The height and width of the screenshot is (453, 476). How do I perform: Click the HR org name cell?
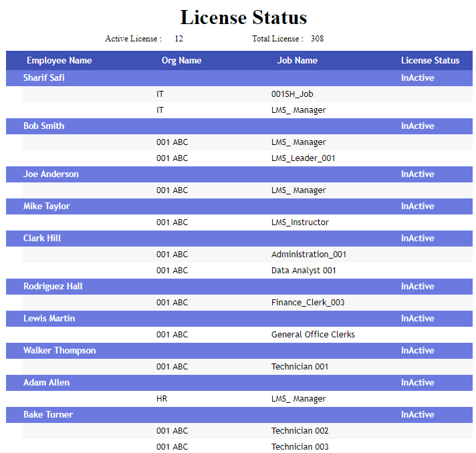click(x=162, y=399)
